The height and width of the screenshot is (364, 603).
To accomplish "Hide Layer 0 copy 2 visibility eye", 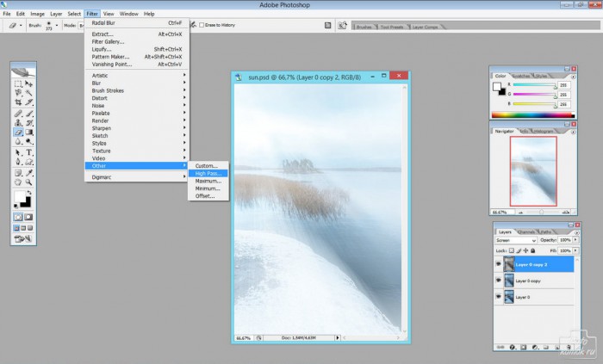I will [499, 264].
